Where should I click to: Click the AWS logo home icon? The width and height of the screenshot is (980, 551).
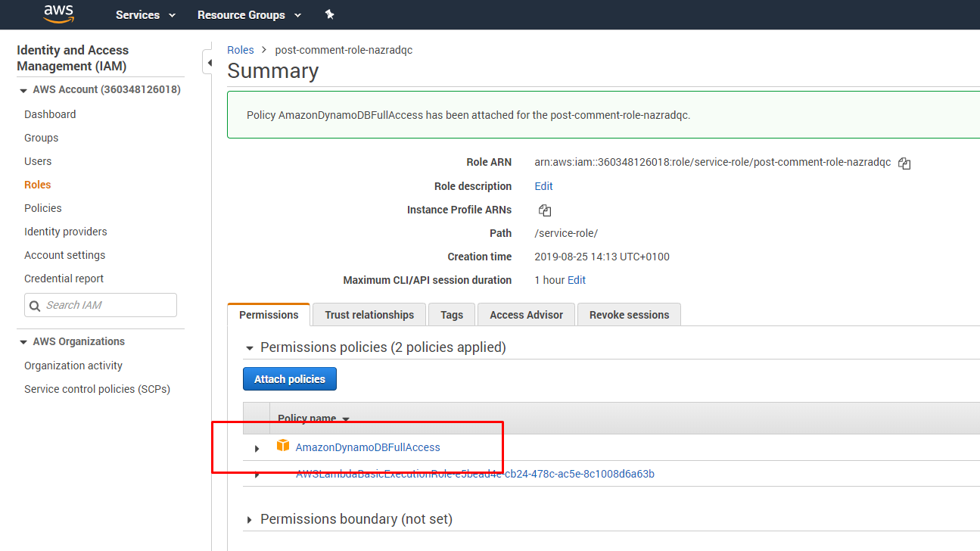58,14
